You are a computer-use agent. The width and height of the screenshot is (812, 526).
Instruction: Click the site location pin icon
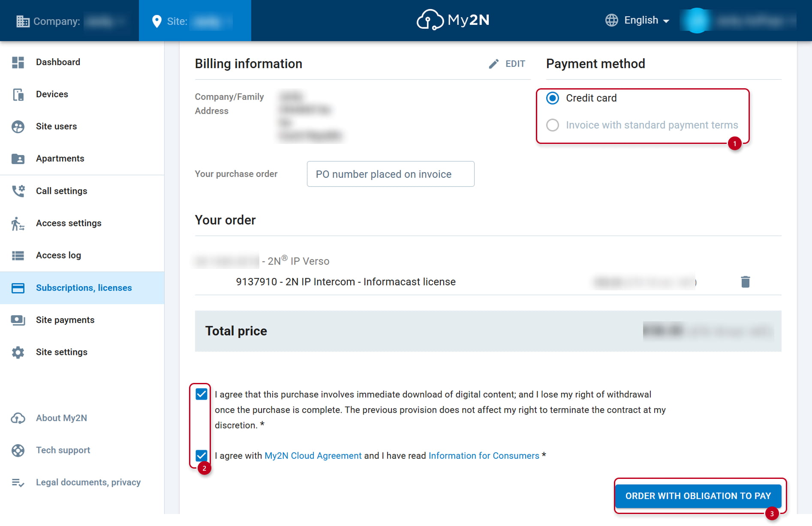157,21
